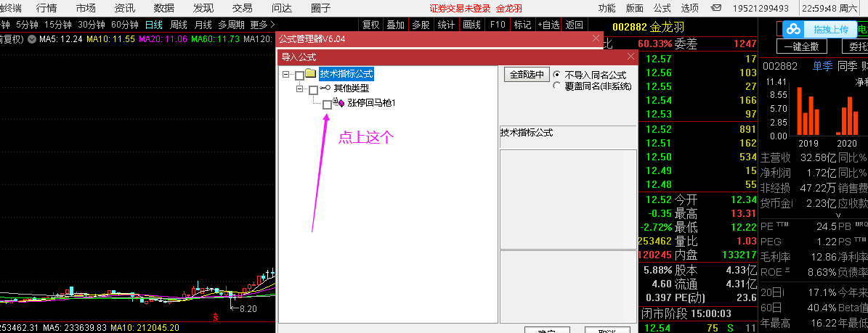Viewport: 868px width, 333px height.
Task: Open the 市场 menu
Action: 86,8
